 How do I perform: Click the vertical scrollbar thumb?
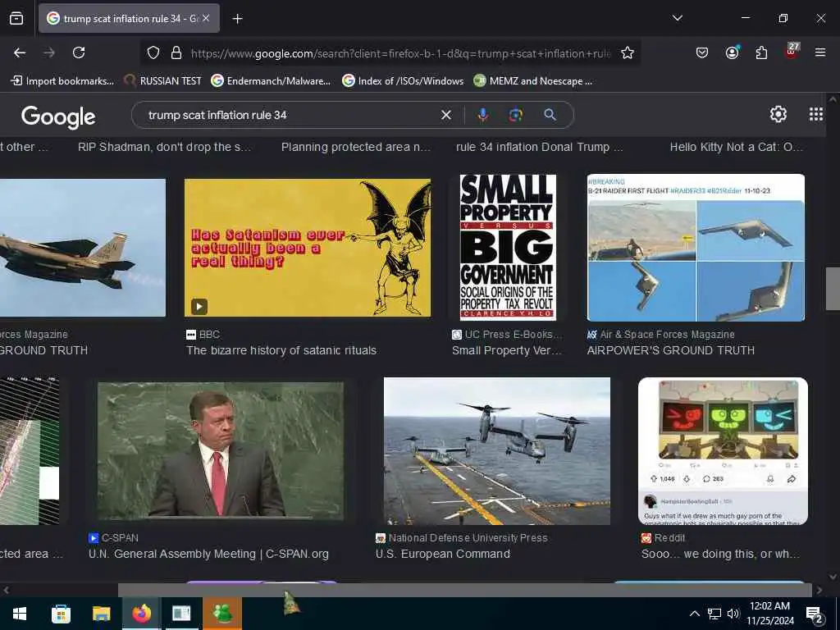[x=833, y=288]
